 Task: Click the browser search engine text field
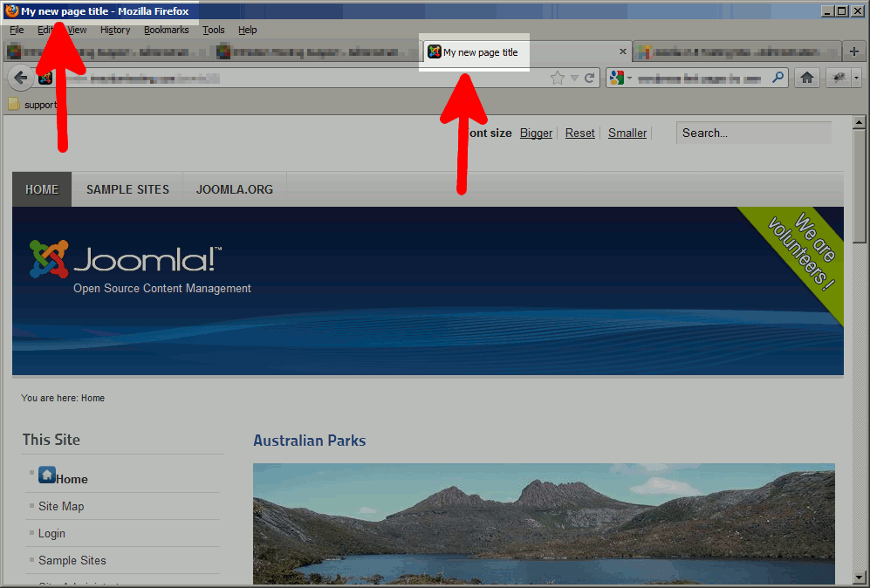[x=702, y=79]
